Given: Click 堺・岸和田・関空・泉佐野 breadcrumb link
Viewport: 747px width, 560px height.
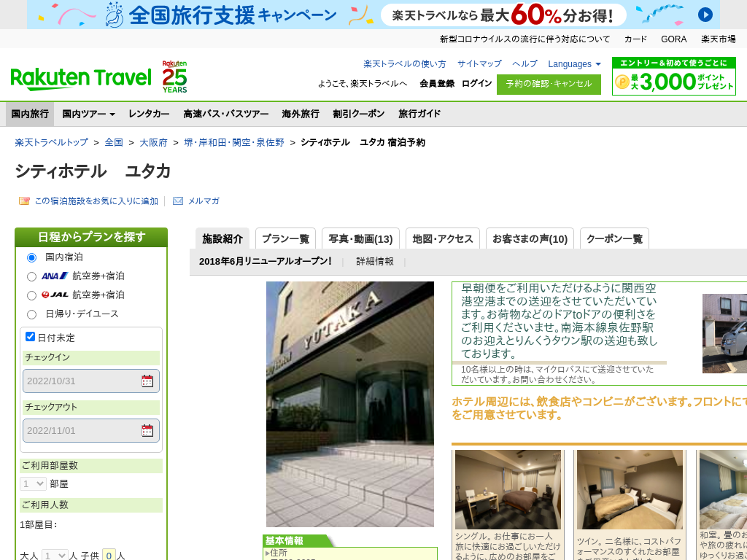Looking at the screenshot, I should [234, 142].
